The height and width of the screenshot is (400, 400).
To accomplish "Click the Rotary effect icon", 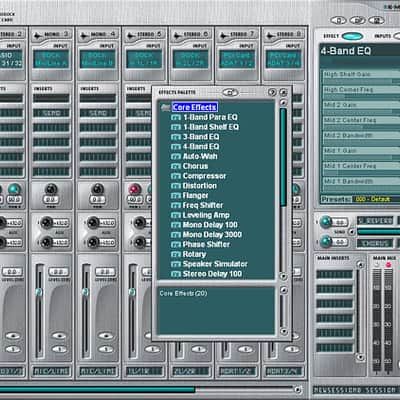I will [176, 255].
